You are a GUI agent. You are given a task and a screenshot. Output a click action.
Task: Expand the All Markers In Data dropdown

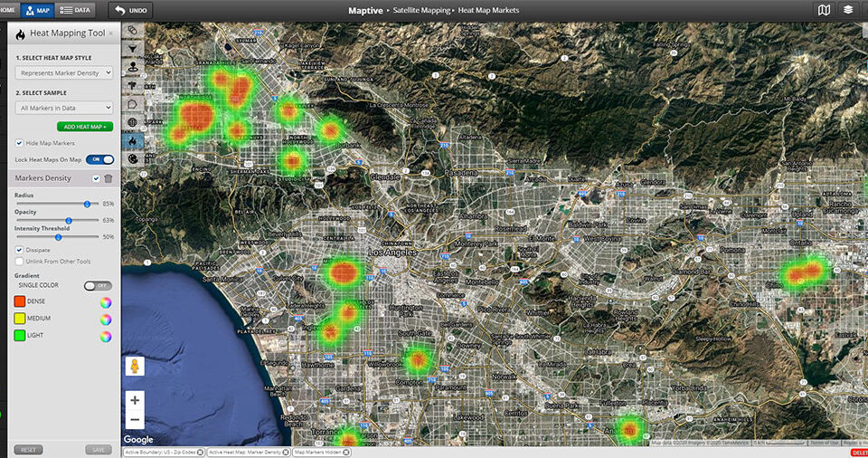point(64,108)
